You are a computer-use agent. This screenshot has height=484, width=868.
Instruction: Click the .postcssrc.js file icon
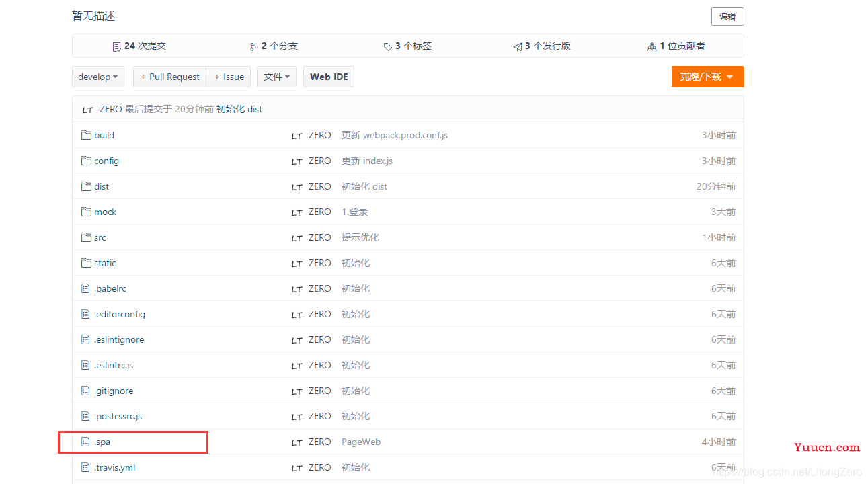pyautogui.click(x=85, y=416)
